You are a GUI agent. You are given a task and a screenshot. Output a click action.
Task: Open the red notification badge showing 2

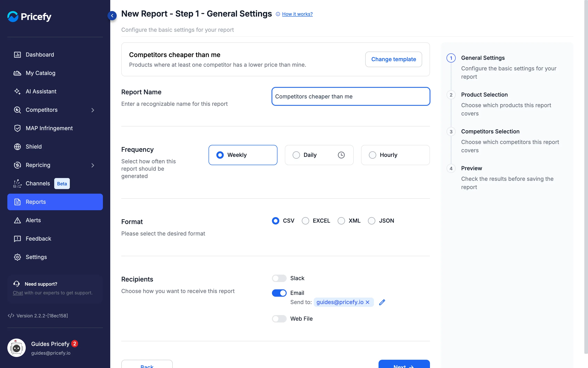coord(75,344)
